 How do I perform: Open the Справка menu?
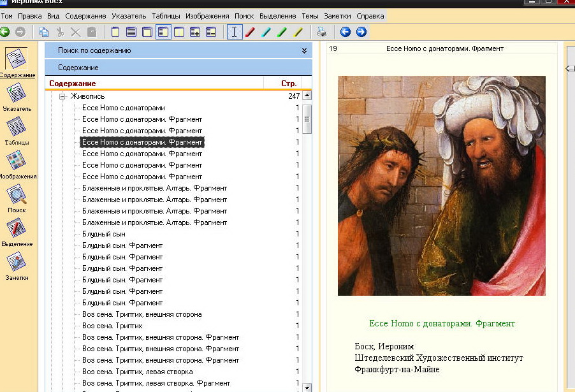[x=370, y=15]
